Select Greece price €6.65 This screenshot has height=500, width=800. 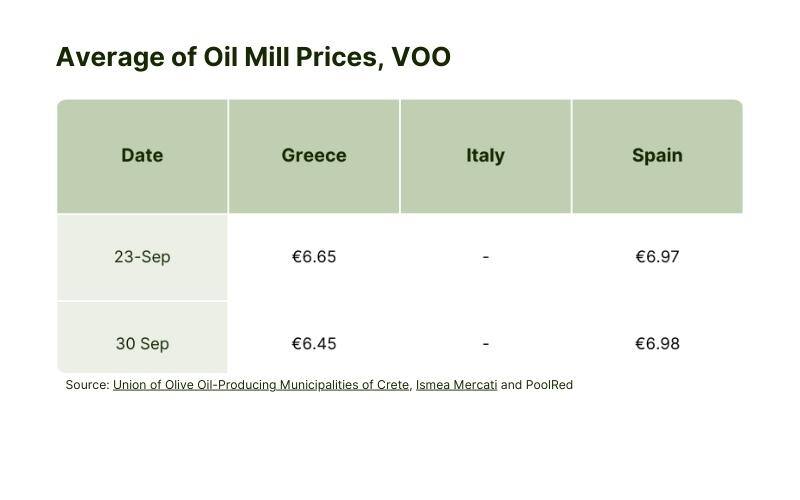point(314,257)
